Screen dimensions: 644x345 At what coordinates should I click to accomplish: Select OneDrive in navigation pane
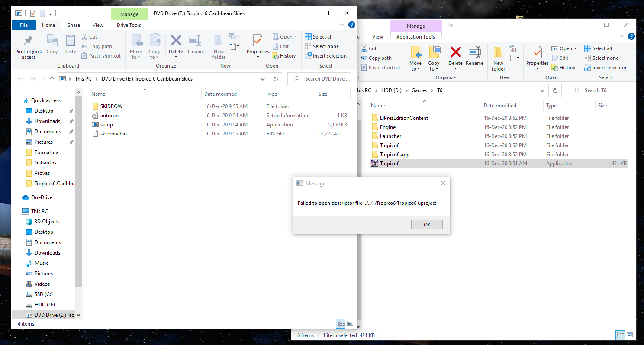42,197
